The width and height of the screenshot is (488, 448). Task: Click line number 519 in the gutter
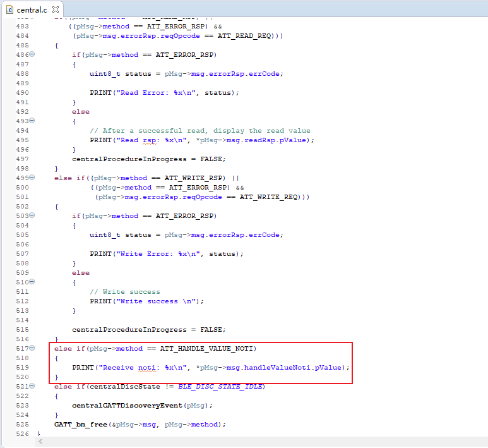tap(21, 368)
